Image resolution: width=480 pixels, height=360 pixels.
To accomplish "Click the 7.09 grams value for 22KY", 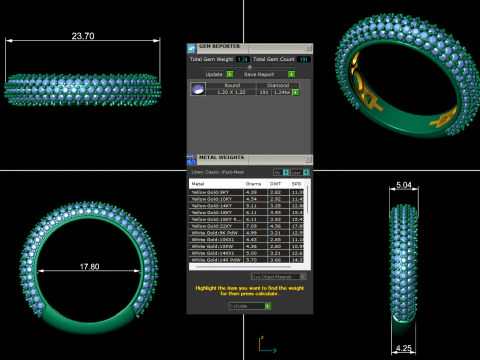I will pyautogui.click(x=251, y=226).
